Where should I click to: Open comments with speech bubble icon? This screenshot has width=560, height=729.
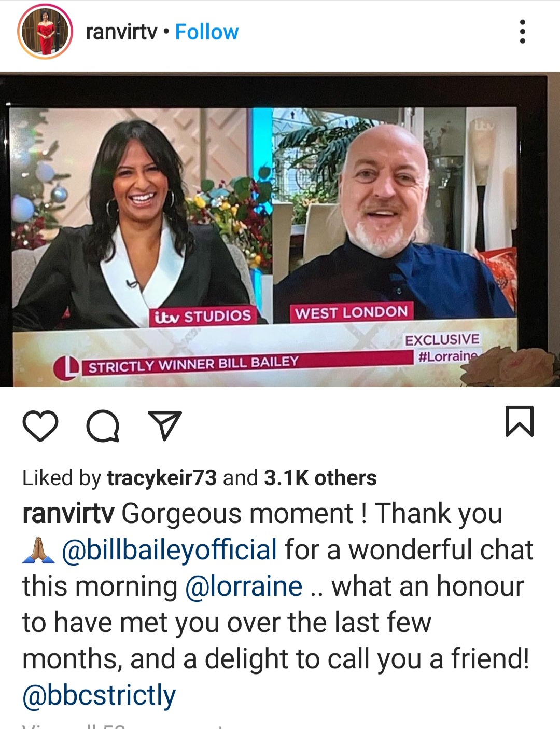pos(103,426)
